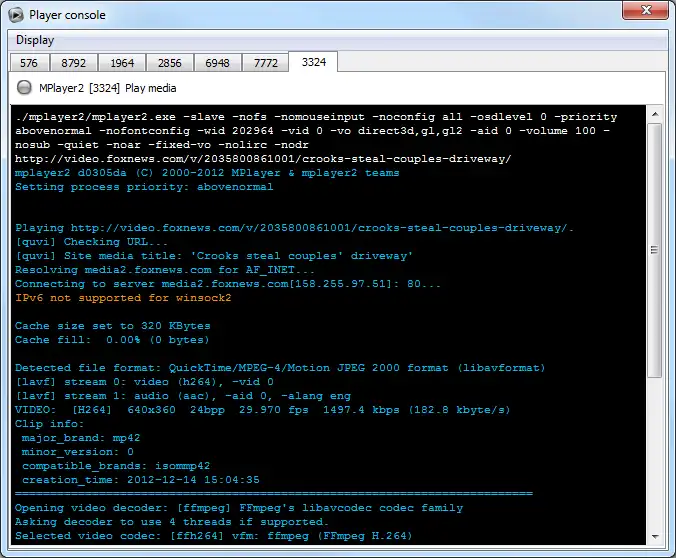Viewport: 676px width, 558px height.
Task: Click the white foxnews URL in the command
Action: (x=263, y=159)
